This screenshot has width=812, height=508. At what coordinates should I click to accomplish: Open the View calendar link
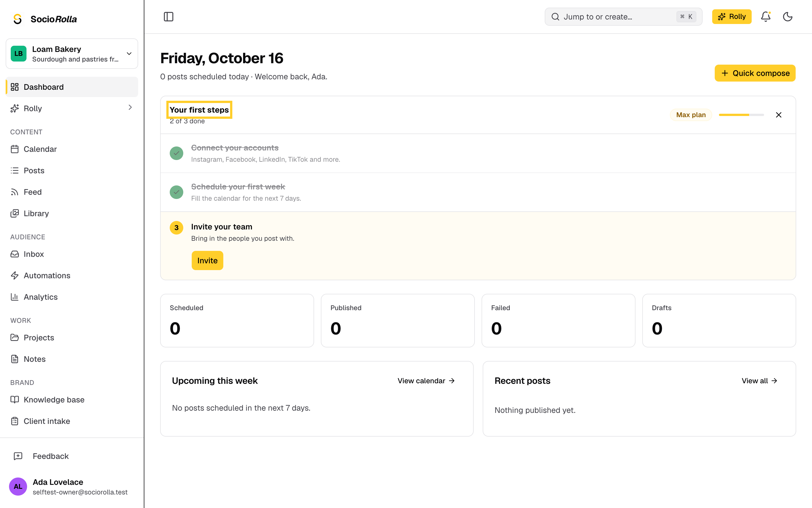[x=426, y=381]
